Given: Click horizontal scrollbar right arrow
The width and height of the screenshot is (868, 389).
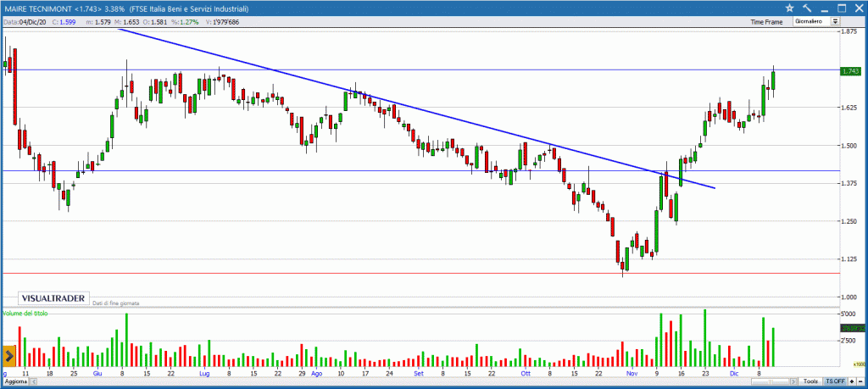Looking at the screenshot, I should point(793,382).
